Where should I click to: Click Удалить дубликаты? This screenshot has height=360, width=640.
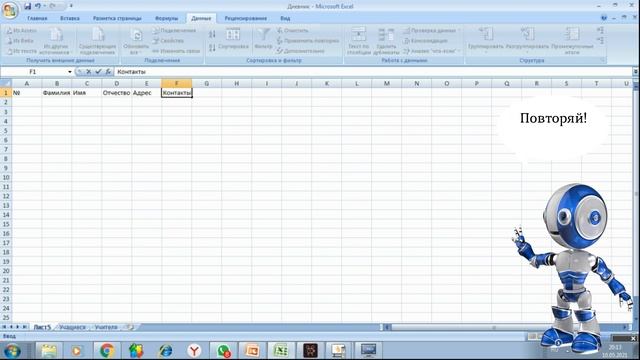click(386, 41)
